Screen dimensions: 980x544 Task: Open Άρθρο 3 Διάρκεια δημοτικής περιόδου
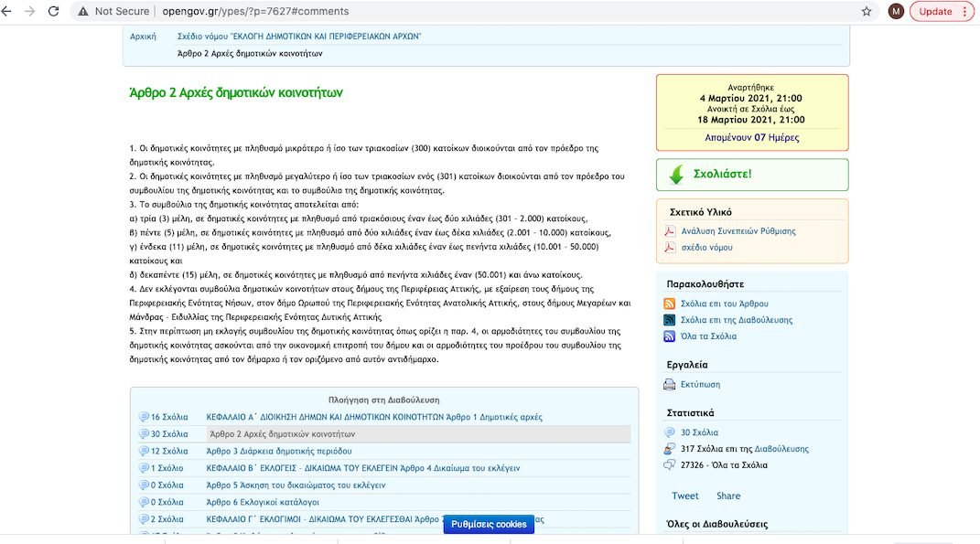point(279,451)
